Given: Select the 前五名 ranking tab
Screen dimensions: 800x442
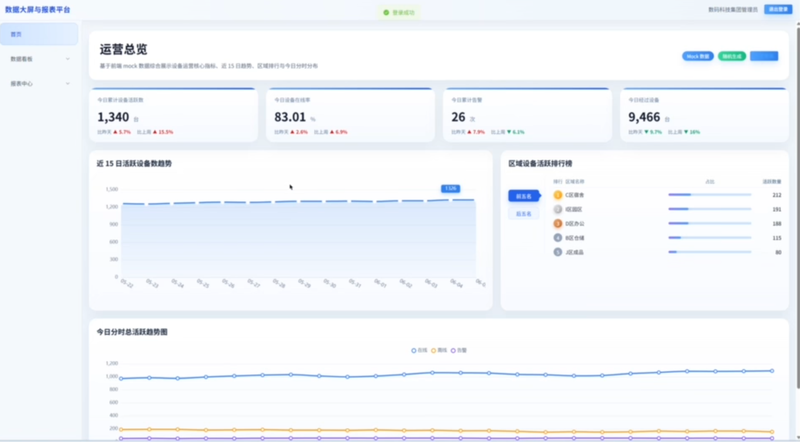Looking at the screenshot, I should [523, 196].
